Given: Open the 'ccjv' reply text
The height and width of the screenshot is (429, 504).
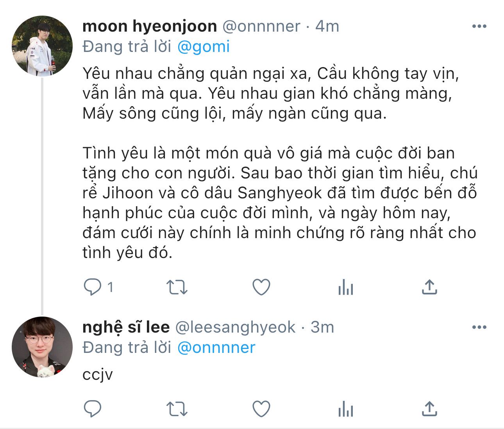Looking at the screenshot, I should click(98, 375).
